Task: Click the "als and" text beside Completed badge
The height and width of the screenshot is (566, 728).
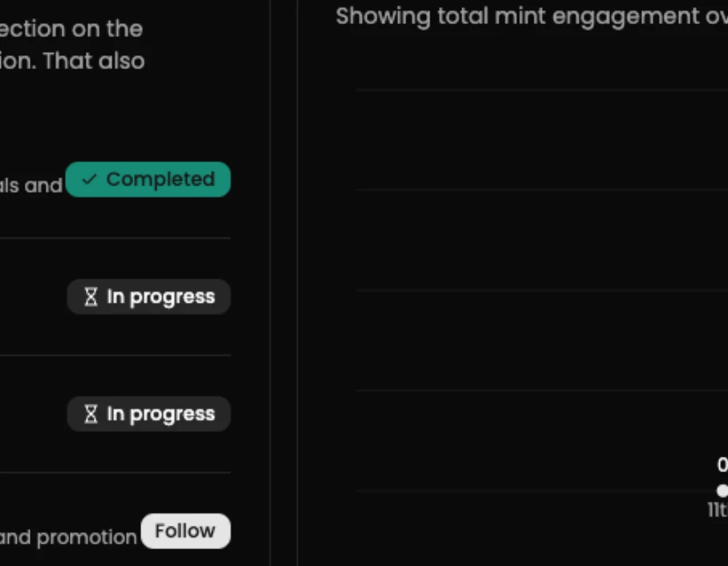Action: [x=31, y=186]
